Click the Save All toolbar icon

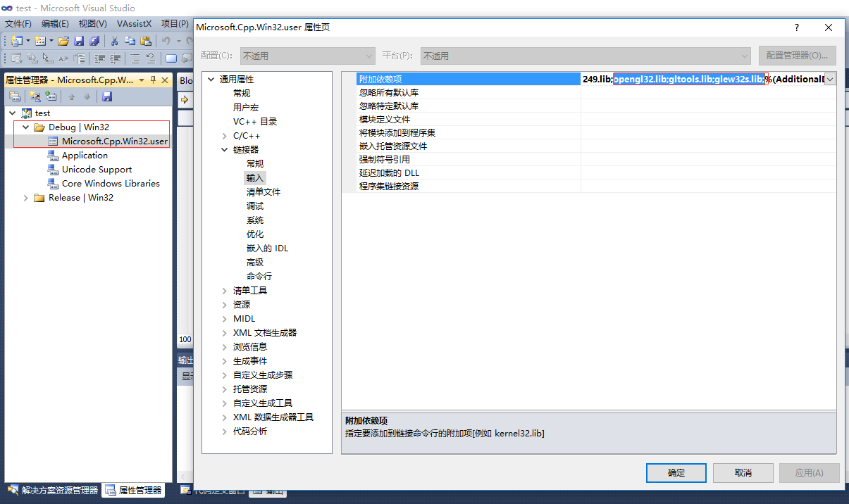(95, 41)
